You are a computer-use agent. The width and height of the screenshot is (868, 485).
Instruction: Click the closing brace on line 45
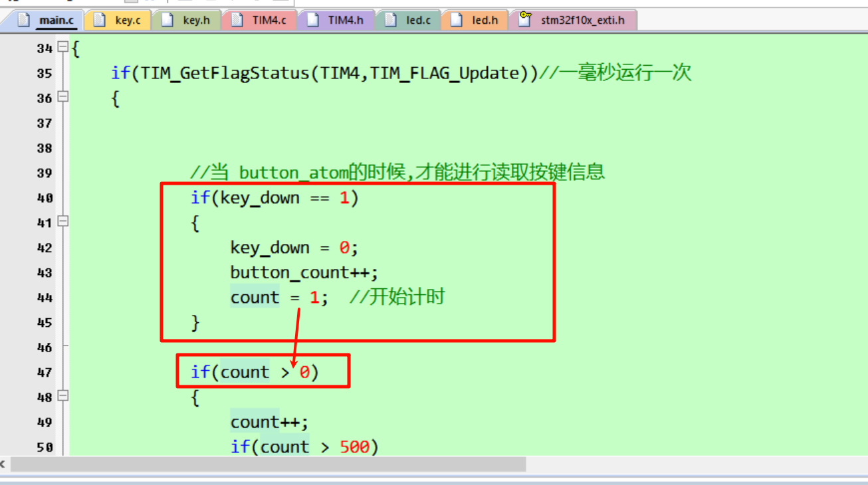click(195, 323)
